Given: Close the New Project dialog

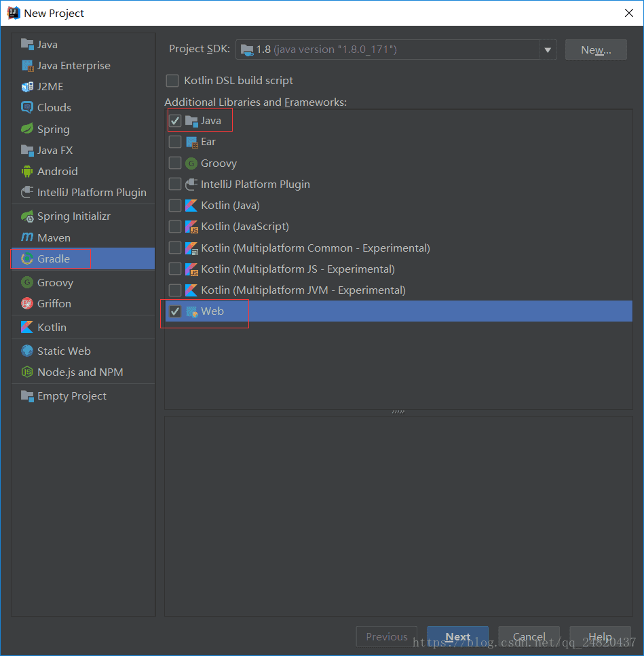Looking at the screenshot, I should click(628, 13).
